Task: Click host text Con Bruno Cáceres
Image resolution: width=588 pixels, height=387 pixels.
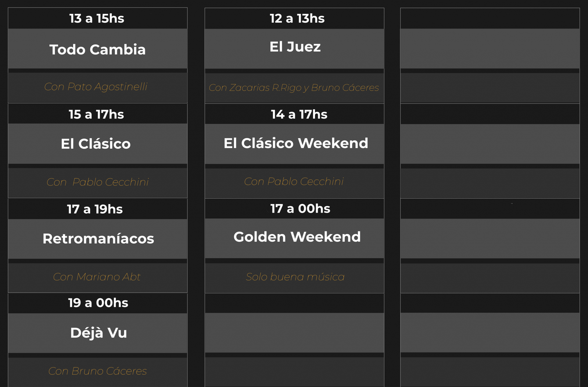Action: (97, 371)
